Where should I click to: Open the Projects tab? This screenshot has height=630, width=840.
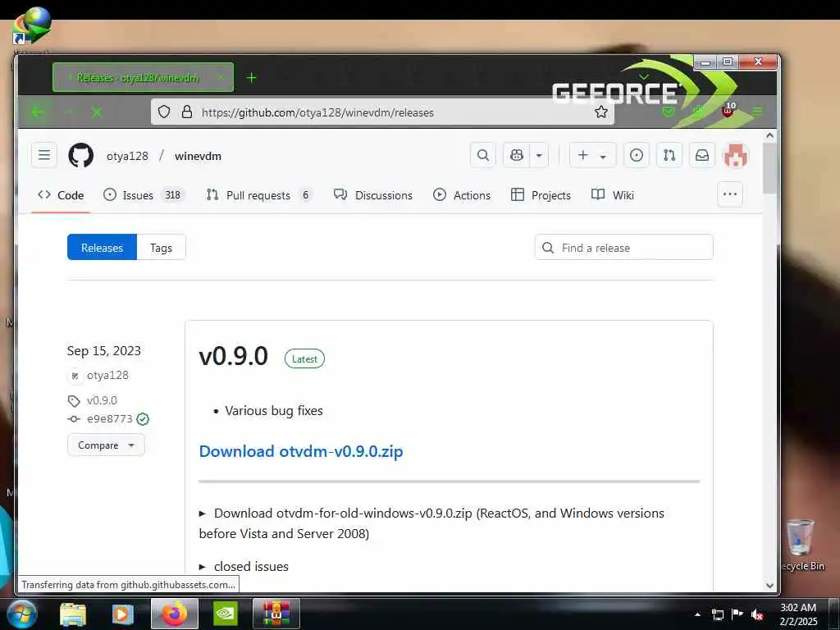[541, 195]
